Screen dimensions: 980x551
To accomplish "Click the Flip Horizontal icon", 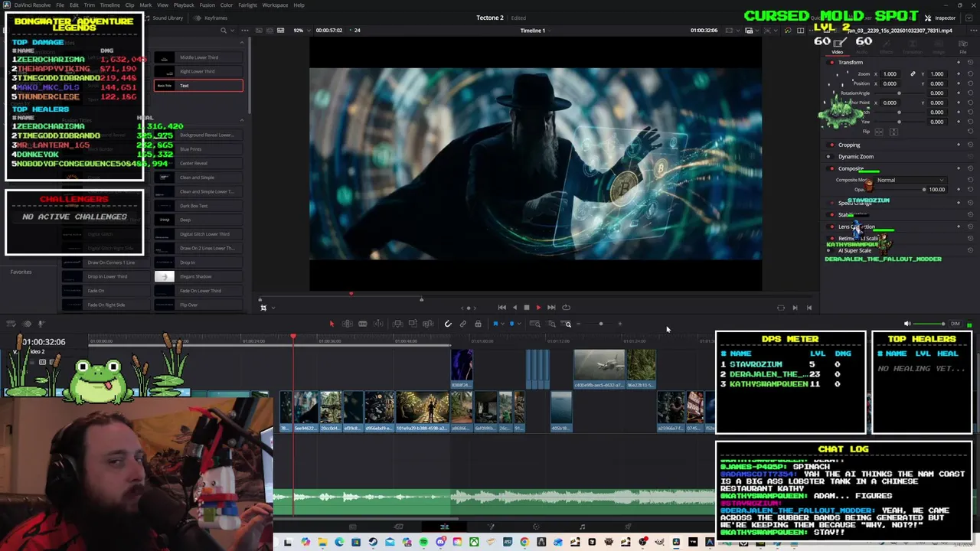I will 880,132.
